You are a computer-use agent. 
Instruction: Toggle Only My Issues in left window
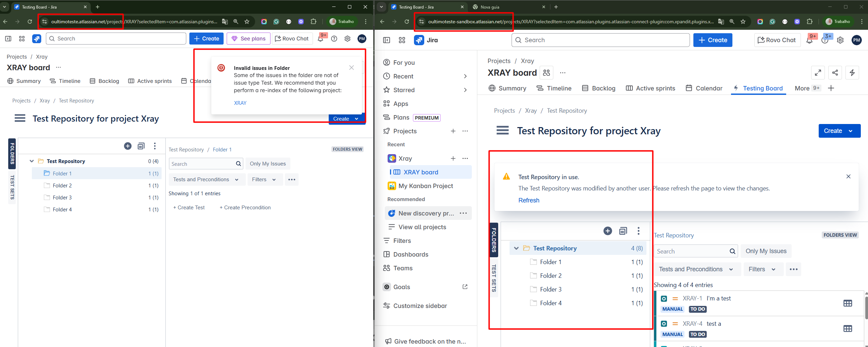pyautogui.click(x=268, y=164)
